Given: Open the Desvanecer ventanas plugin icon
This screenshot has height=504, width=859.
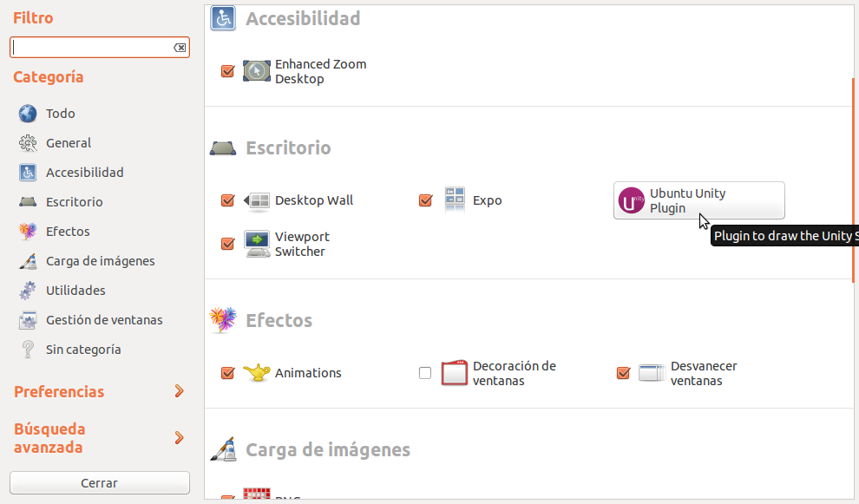Looking at the screenshot, I should pyautogui.click(x=652, y=373).
